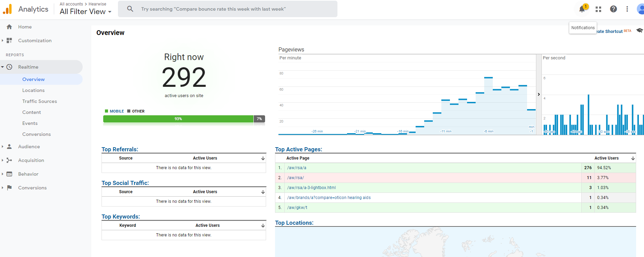This screenshot has width=644, height=257.
Task: Click the green MOBILE 93% bar
Action: tap(178, 119)
